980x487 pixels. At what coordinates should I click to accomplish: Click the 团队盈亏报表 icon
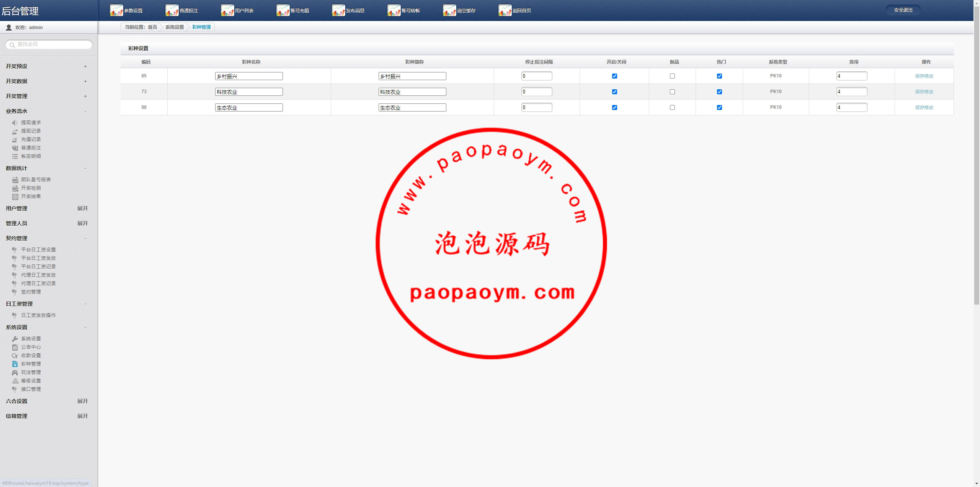click(x=15, y=180)
